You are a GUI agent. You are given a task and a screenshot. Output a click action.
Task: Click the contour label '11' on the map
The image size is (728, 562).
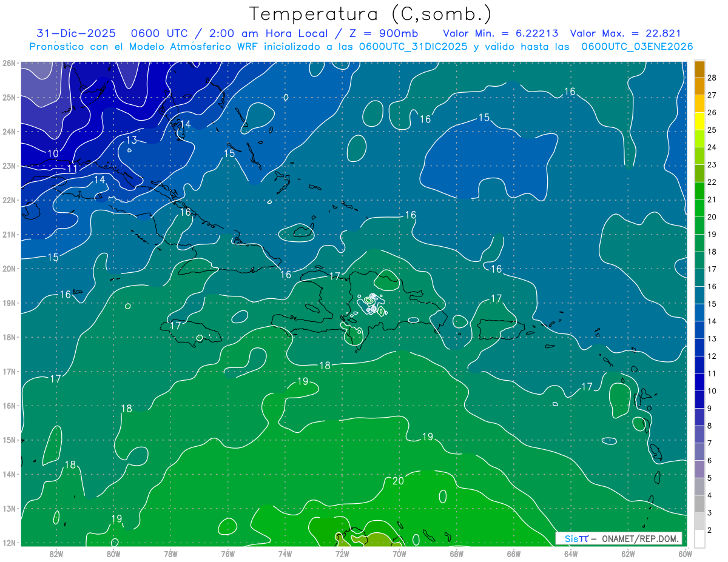[x=72, y=169]
